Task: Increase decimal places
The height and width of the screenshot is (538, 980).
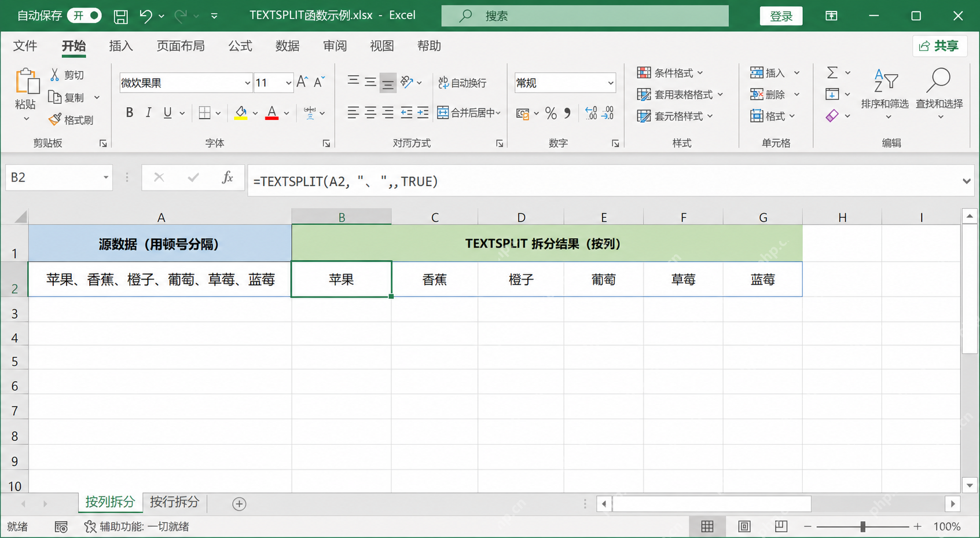Action: [591, 113]
